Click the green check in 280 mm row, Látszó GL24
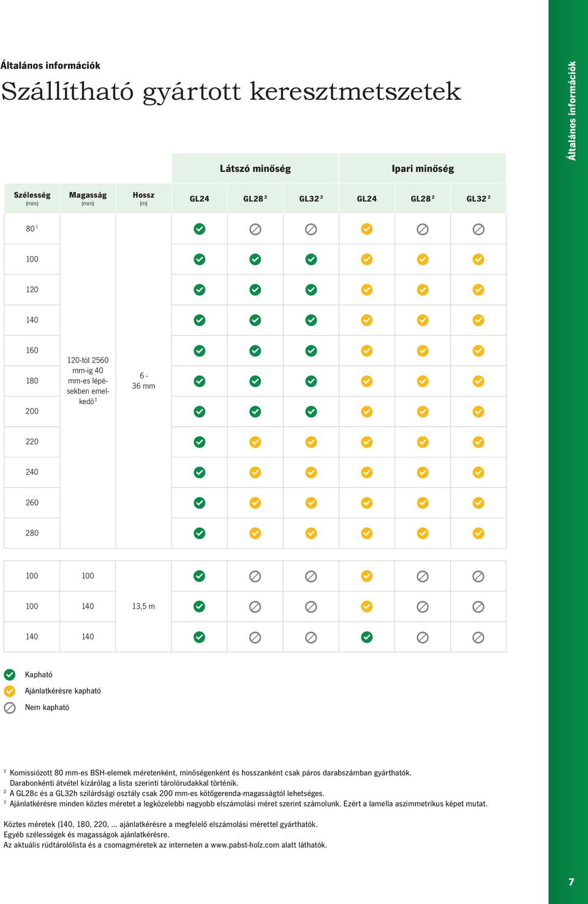This screenshot has height=904, width=588. tap(200, 533)
